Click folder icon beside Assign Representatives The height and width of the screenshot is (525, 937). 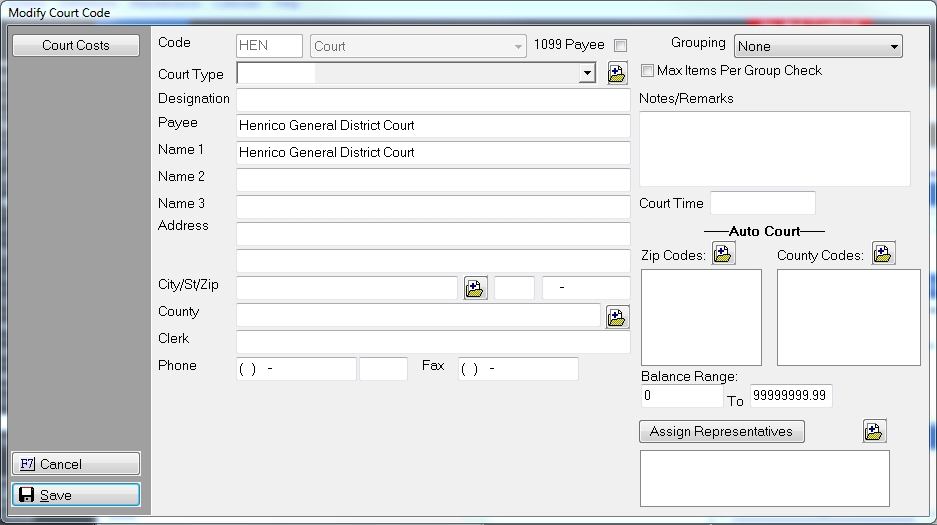coord(874,431)
